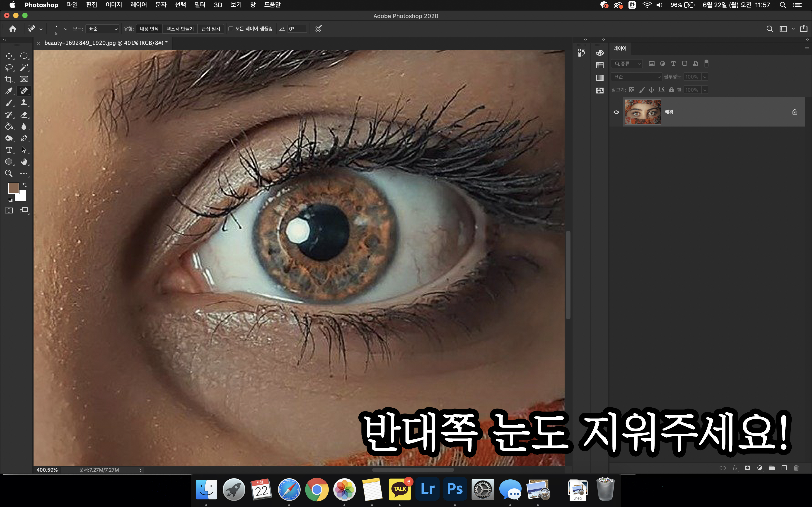The image size is (812, 507).
Task: Click the delete layer trash icon
Action: pos(796,468)
